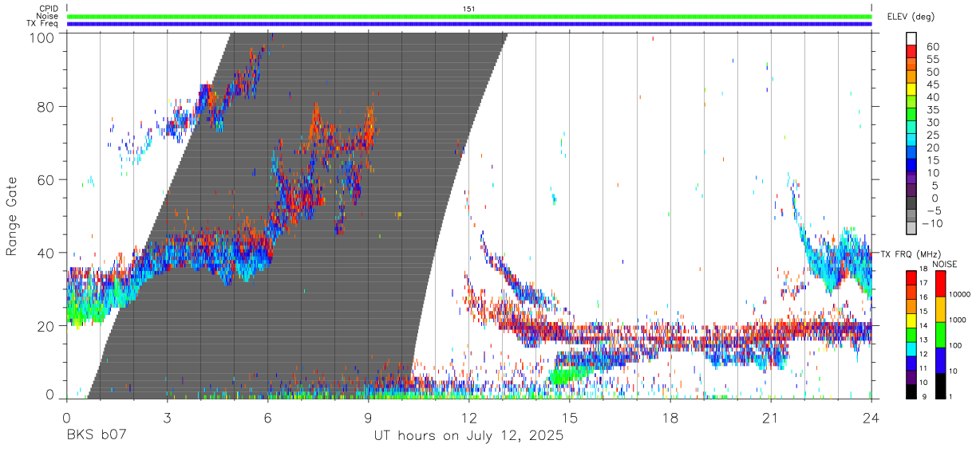
Task: Click the NOISE legend title
Action: [x=945, y=264]
